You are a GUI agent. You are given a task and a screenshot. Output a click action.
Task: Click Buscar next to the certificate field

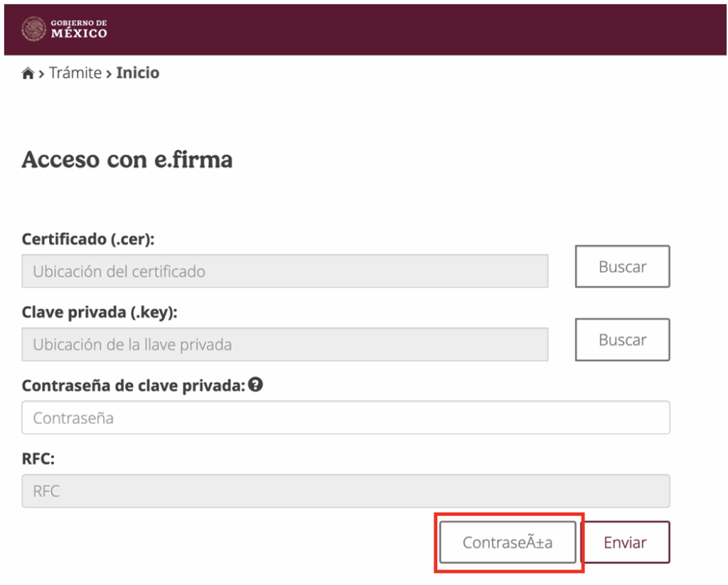pyautogui.click(x=622, y=267)
